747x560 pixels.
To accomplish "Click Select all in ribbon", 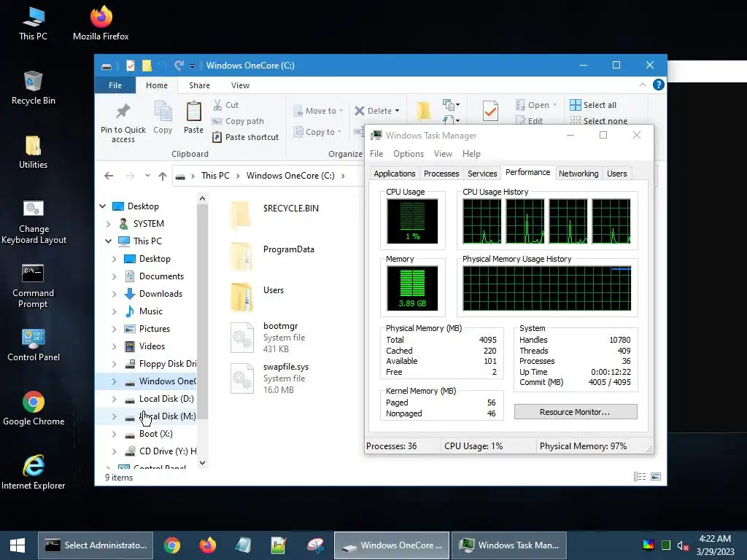I will pyautogui.click(x=593, y=105).
